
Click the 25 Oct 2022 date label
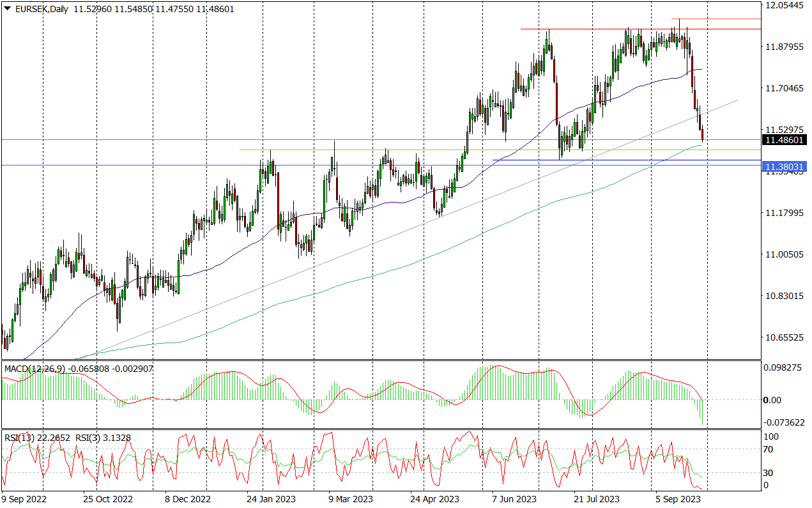point(108,498)
